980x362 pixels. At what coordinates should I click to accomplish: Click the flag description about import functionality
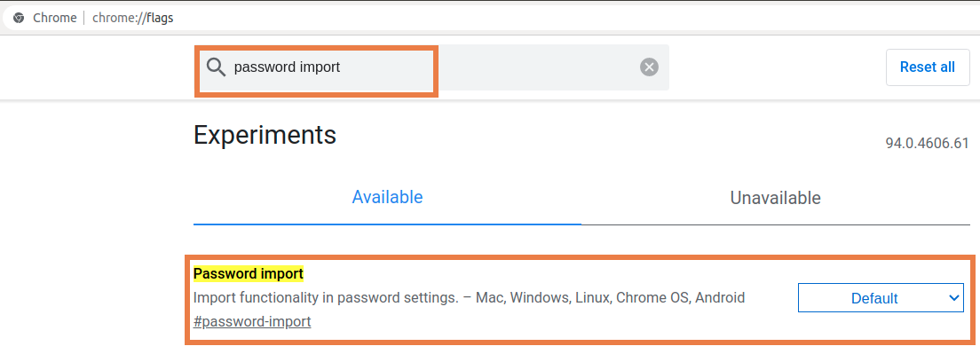click(x=470, y=297)
